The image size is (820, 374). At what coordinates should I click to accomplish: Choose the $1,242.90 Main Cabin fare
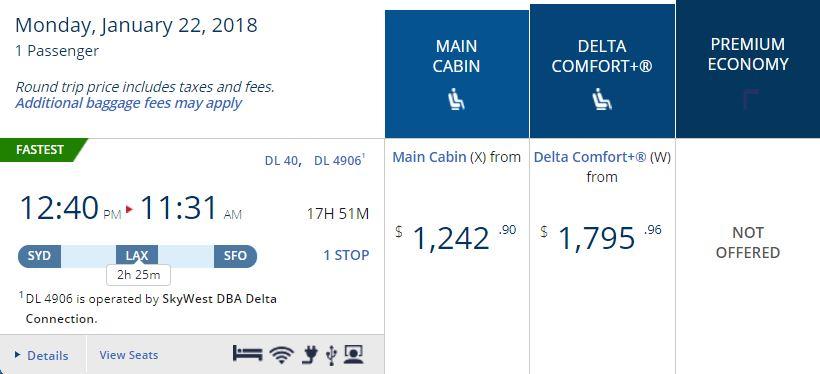coord(457,237)
